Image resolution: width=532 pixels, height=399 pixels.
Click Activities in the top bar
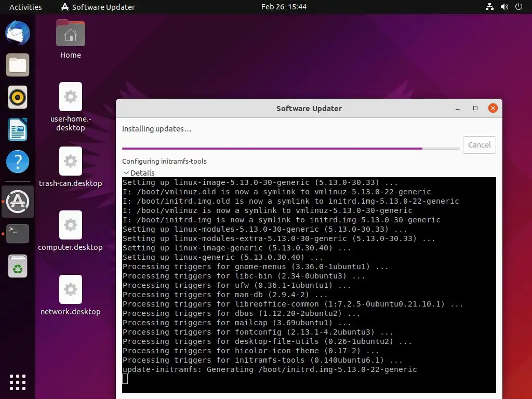point(25,7)
